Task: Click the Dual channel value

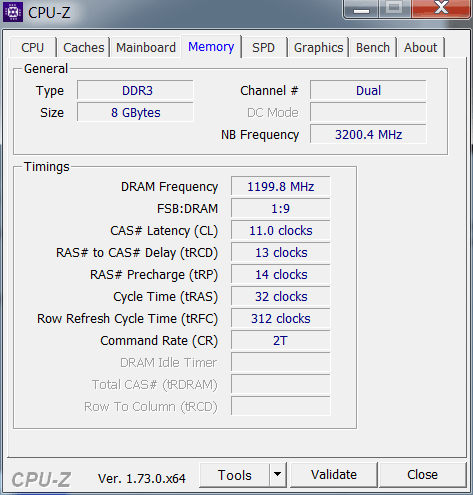Action: [368, 90]
